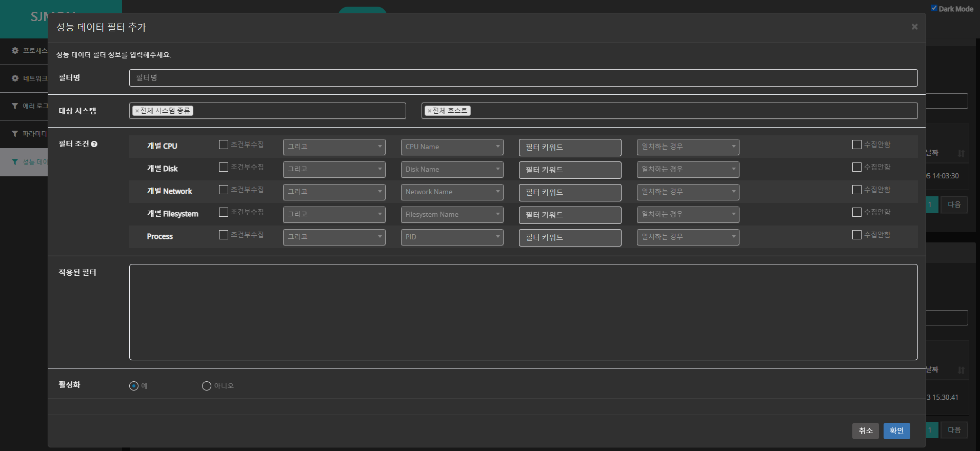Click 필터 키워드 field in Process row

click(x=570, y=237)
